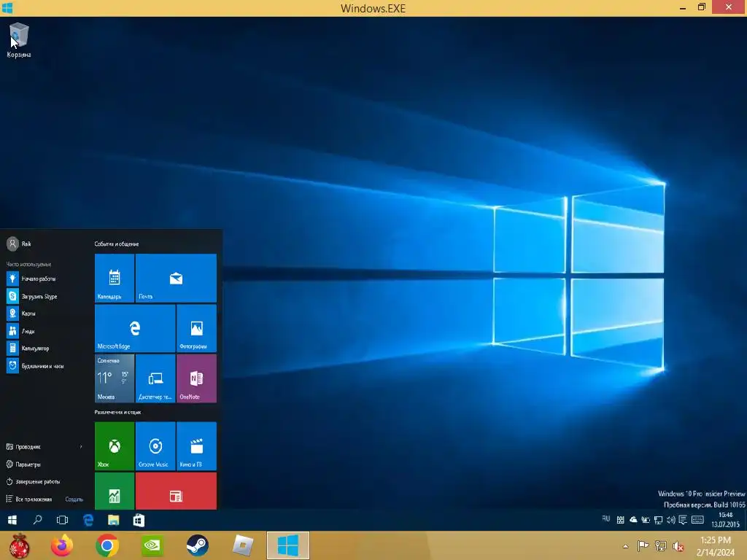Show hidden icons arrow in host tray
The width and height of the screenshot is (747, 560).
click(x=625, y=546)
